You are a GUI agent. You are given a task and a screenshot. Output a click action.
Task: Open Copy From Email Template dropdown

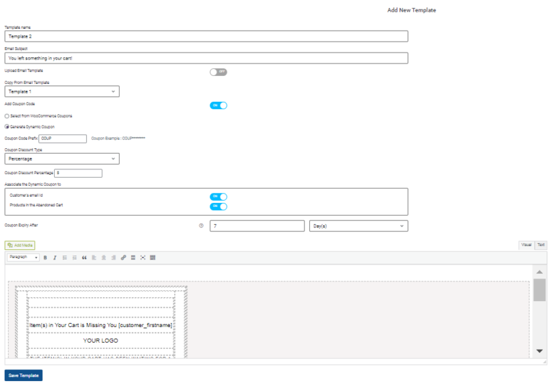pyautogui.click(x=61, y=92)
